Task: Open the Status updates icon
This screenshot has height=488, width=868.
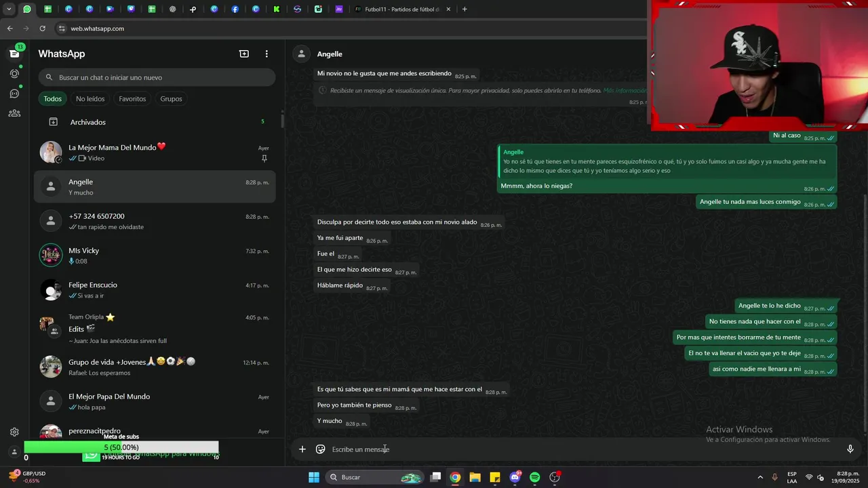Action: pos(14,73)
